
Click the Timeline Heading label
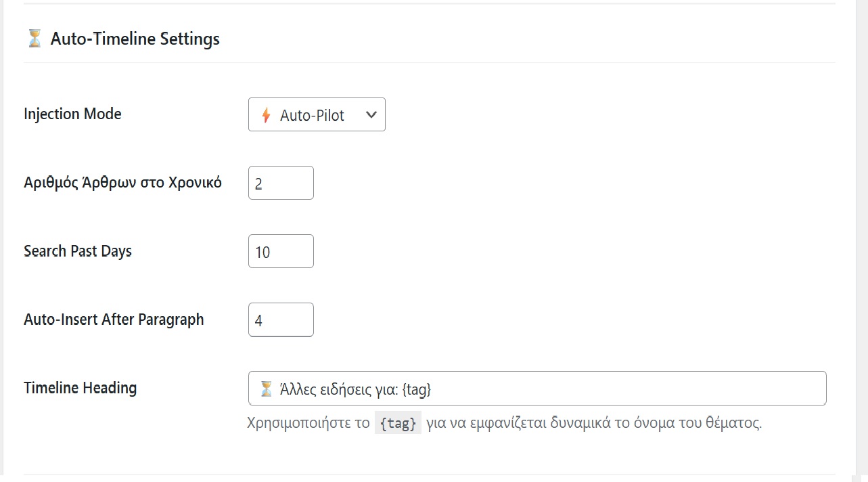point(80,388)
